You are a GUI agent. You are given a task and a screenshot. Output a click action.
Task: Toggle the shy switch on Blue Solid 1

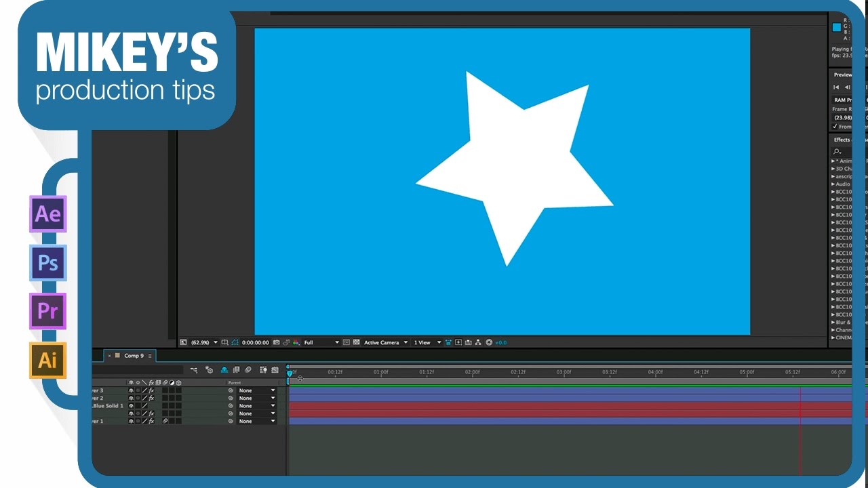click(131, 406)
